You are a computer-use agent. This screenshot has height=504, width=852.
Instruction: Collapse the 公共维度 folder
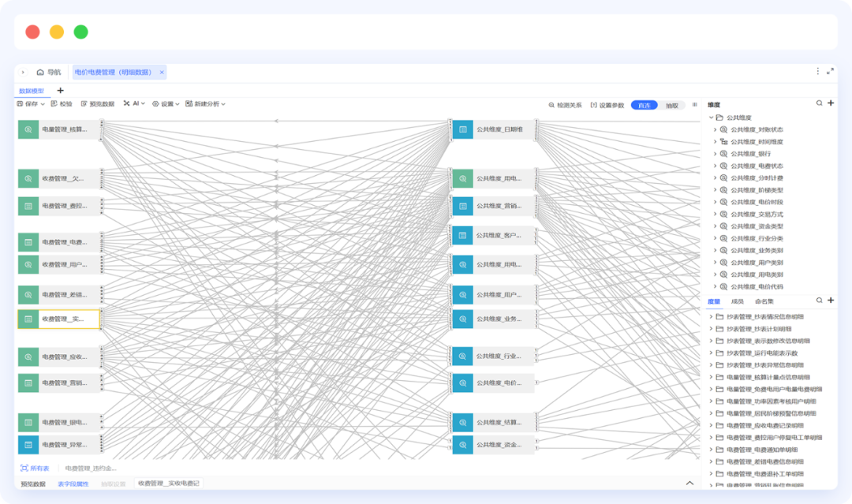pos(711,118)
